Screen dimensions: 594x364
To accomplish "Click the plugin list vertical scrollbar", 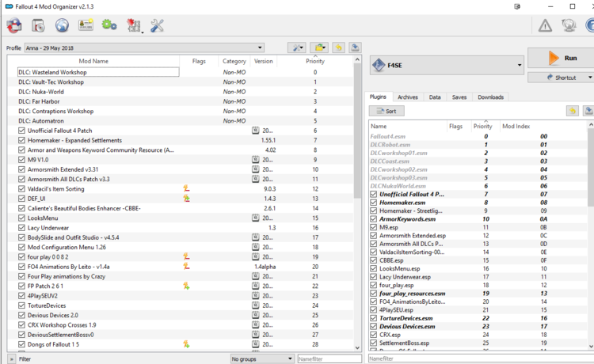I will pos(591,166).
